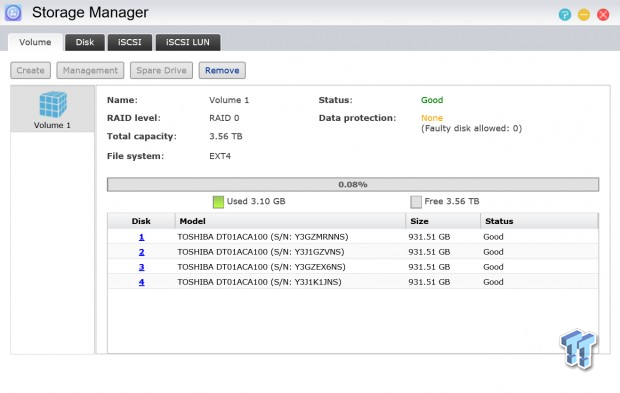The image size is (620, 393).
Task: Click the Management button
Action: click(90, 70)
